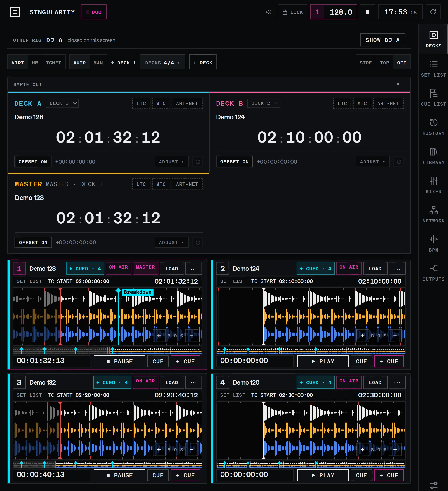Open Mixer panel in sidebar
Screen dimensions: 448x491
tap(433, 185)
